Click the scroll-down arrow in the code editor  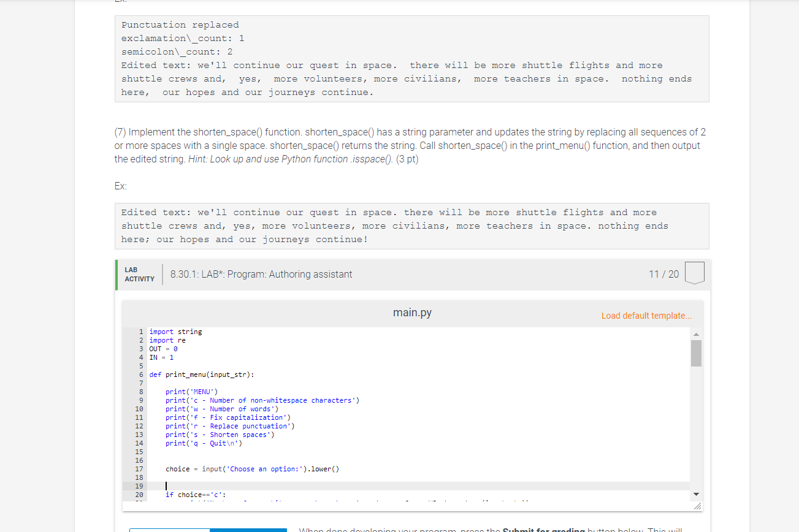pyautogui.click(x=695, y=493)
